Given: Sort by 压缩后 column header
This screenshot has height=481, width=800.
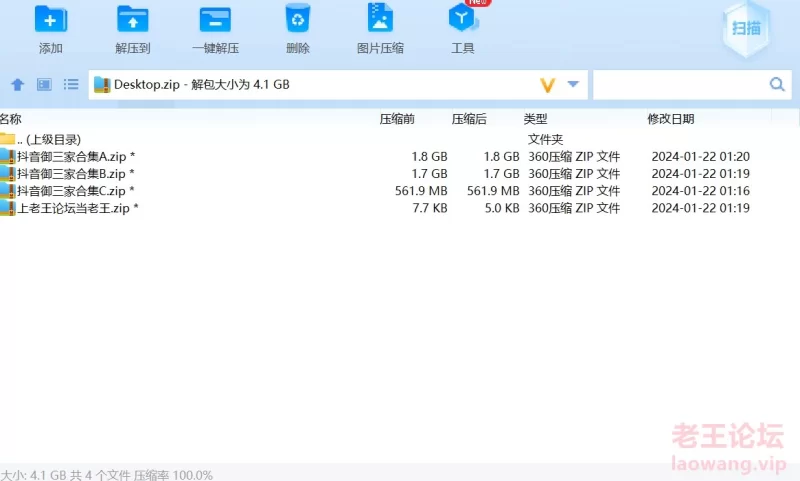Looking at the screenshot, I should click(469, 119).
